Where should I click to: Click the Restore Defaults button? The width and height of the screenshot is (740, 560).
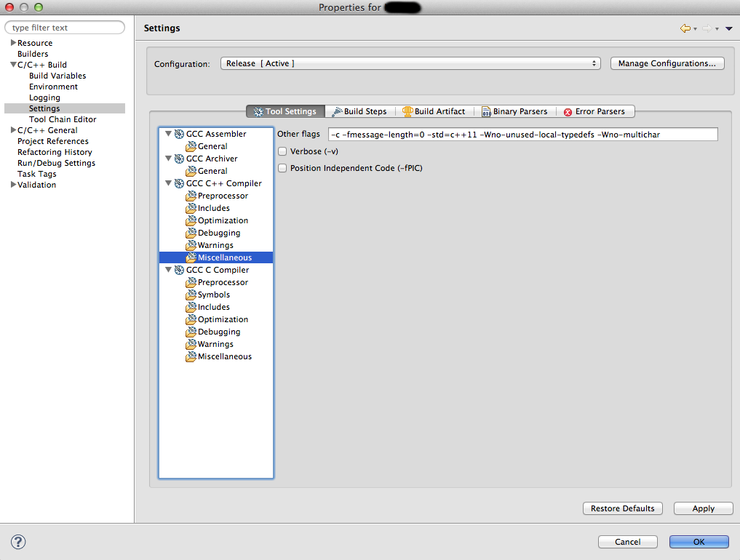622,508
